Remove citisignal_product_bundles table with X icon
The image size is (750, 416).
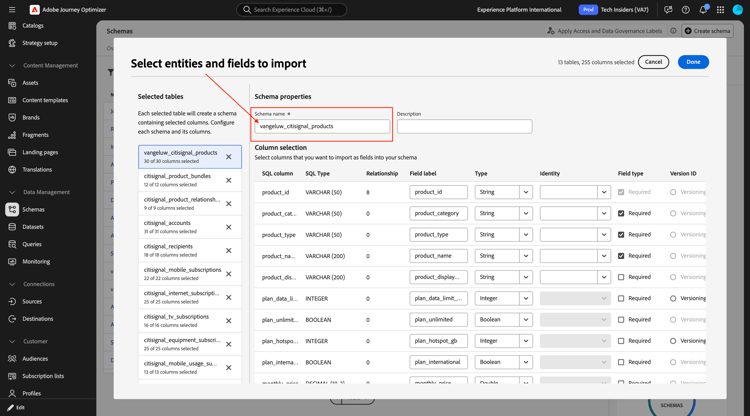[228, 180]
